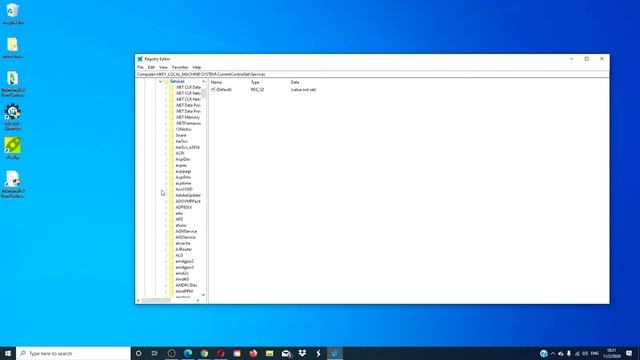This screenshot has width=640, height=360.
Task: Open the View menu
Action: click(x=163, y=67)
